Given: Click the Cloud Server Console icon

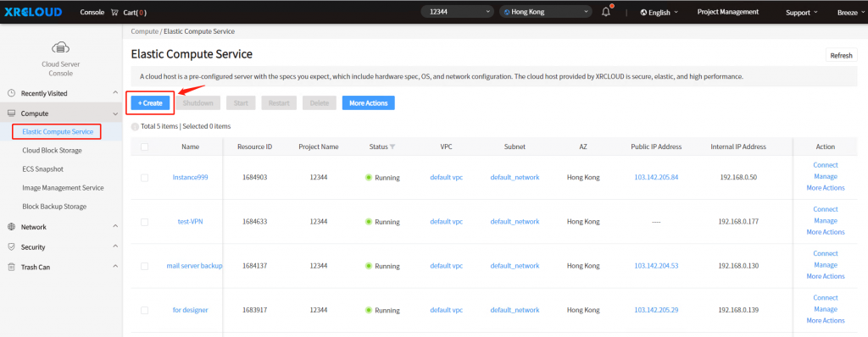Looking at the screenshot, I should click(60, 47).
